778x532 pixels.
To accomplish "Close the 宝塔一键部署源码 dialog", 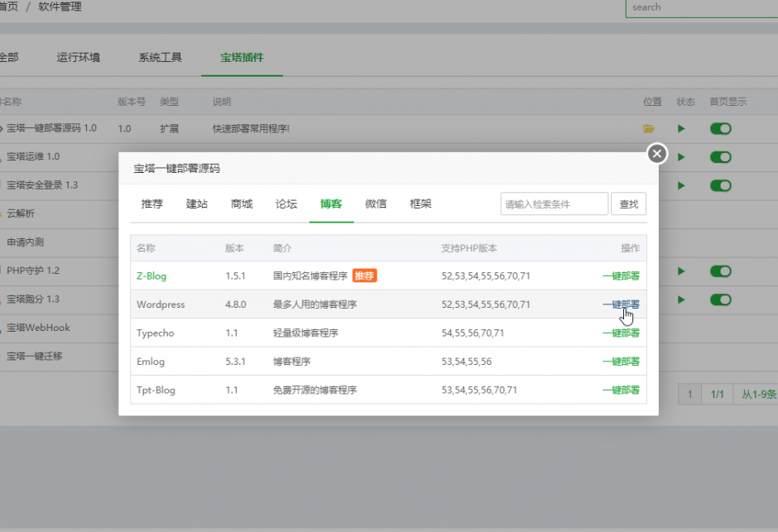I will [657, 154].
